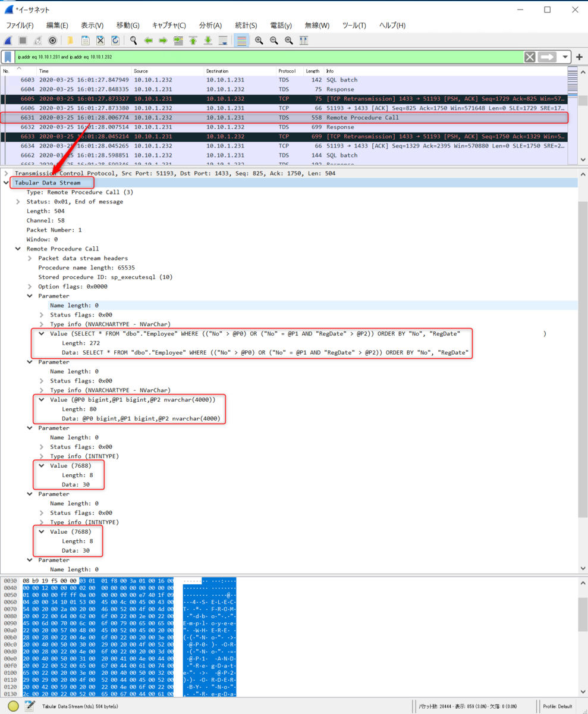588x714 pixels.
Task: Clear the display filter with X button
Action: [529, 57]
